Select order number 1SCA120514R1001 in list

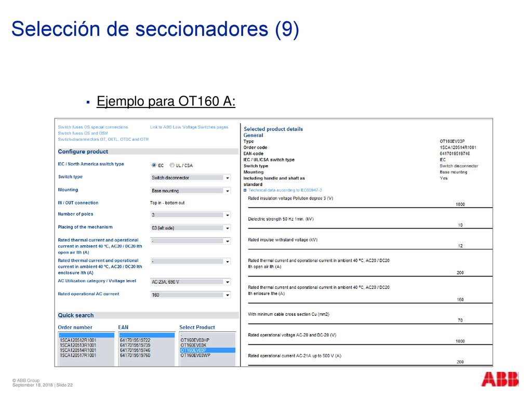coord(78,351)
